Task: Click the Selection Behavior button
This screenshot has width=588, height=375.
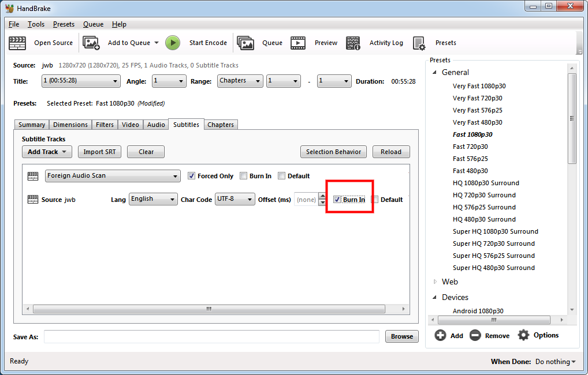Action: point(333,152)
